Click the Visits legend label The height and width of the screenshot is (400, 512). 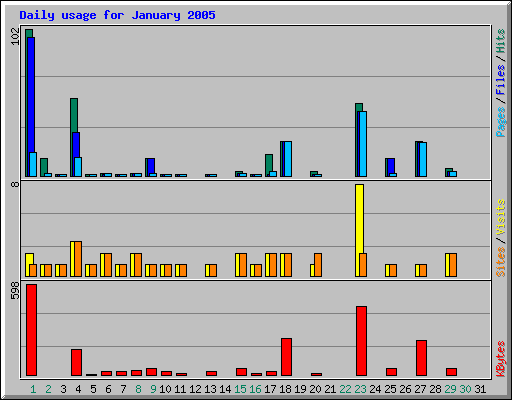pos(500,217)
